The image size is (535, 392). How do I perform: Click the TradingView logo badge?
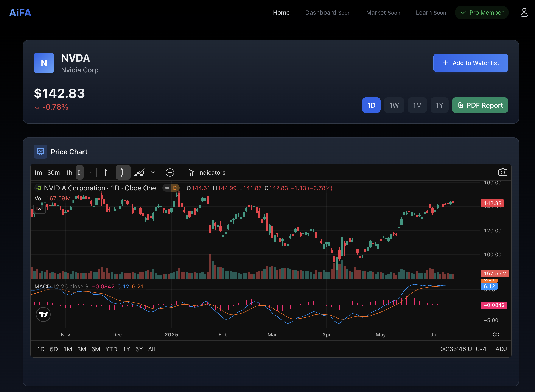(x=43, y=314)
